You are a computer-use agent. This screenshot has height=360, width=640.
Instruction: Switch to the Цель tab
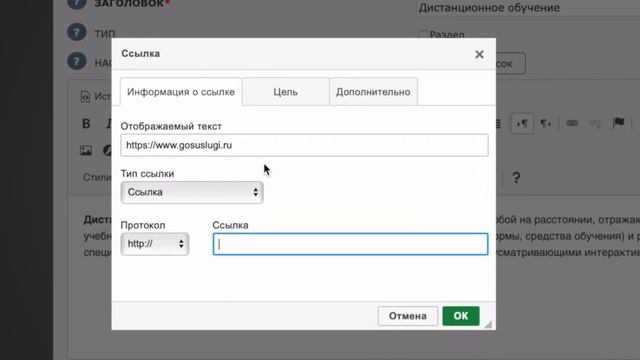(x=285, y=92)
